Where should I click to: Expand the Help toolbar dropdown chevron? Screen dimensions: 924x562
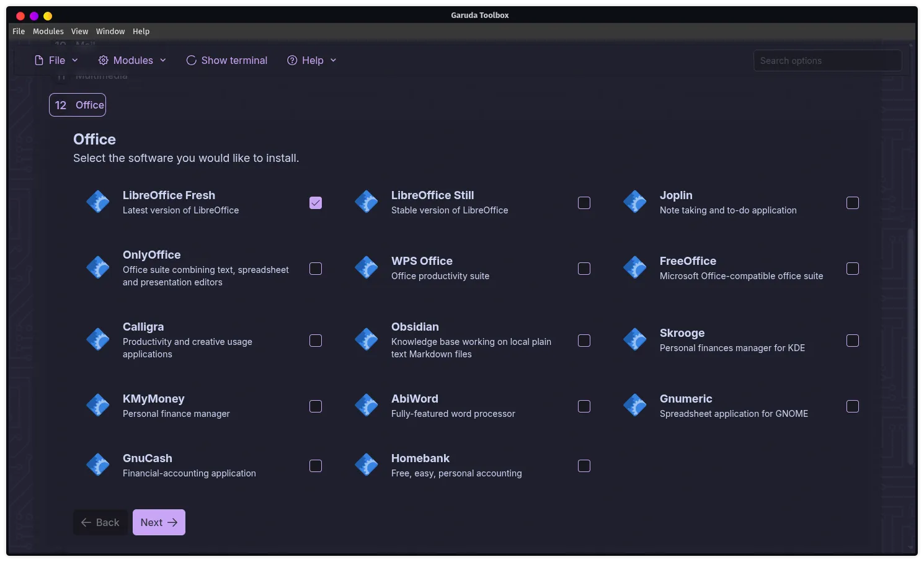[x=333, y=60]
